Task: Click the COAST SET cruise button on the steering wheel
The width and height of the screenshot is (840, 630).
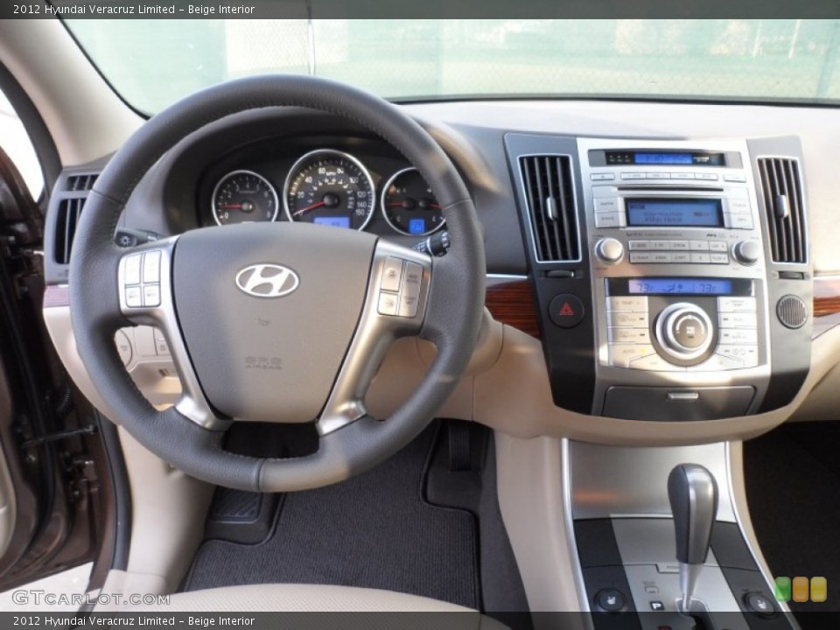Action: [x=409, y=304]
